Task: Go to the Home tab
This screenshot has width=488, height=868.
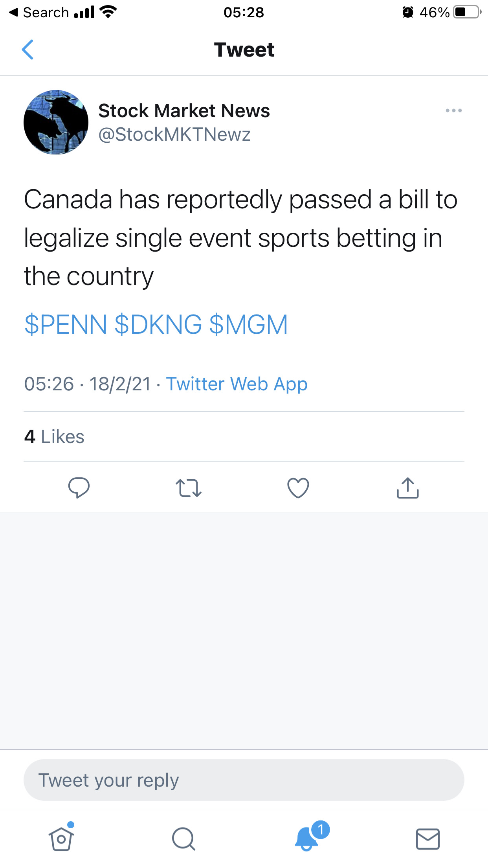Action: (x=61, y=839)
